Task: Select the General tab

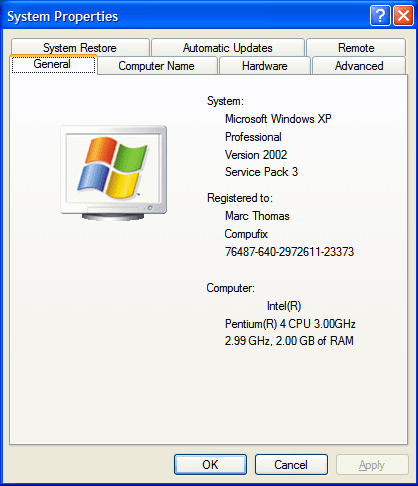Action: (x=53, y=64)
